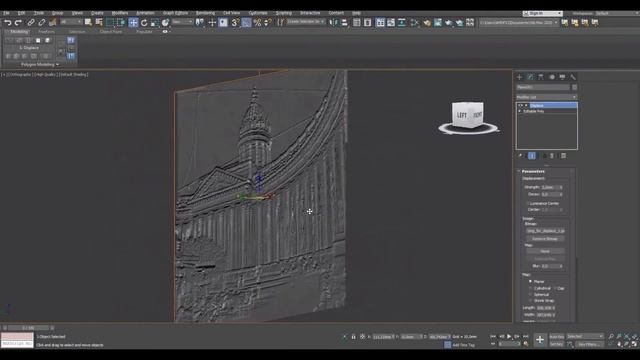640x360 pixels.
Task: Activate the Select and Scale tool
Action: (155, 23)
